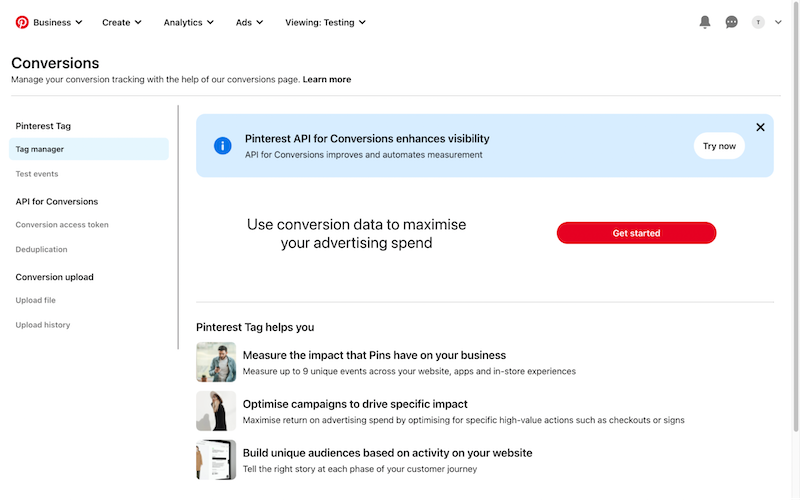
Task: Open the notifications bell
Action: pyautogui.click(x=705, y=22)
